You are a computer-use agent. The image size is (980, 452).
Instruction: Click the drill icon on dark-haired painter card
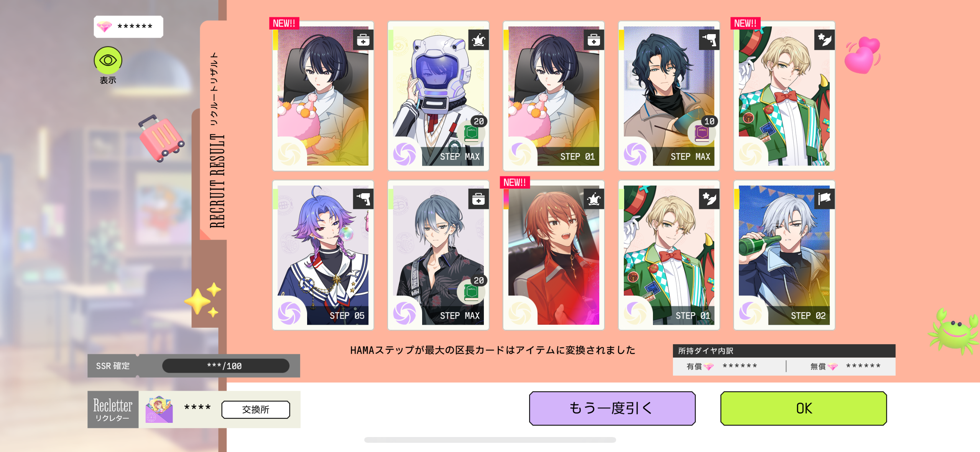[x=709, y=40]
